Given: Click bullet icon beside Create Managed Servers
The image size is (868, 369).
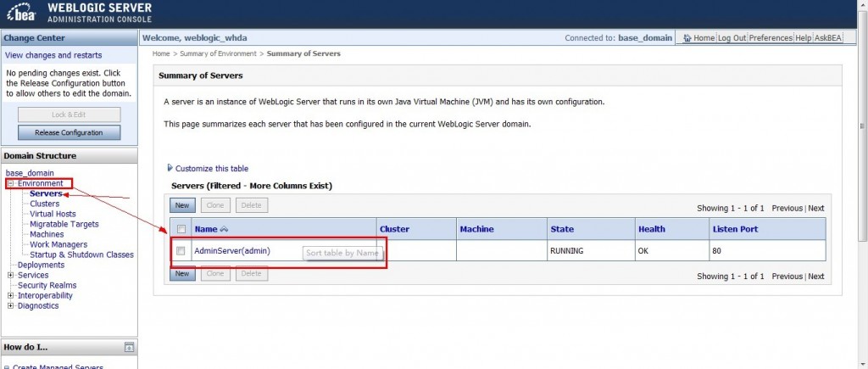Looking at the screenshot, I should pos(8,367).
